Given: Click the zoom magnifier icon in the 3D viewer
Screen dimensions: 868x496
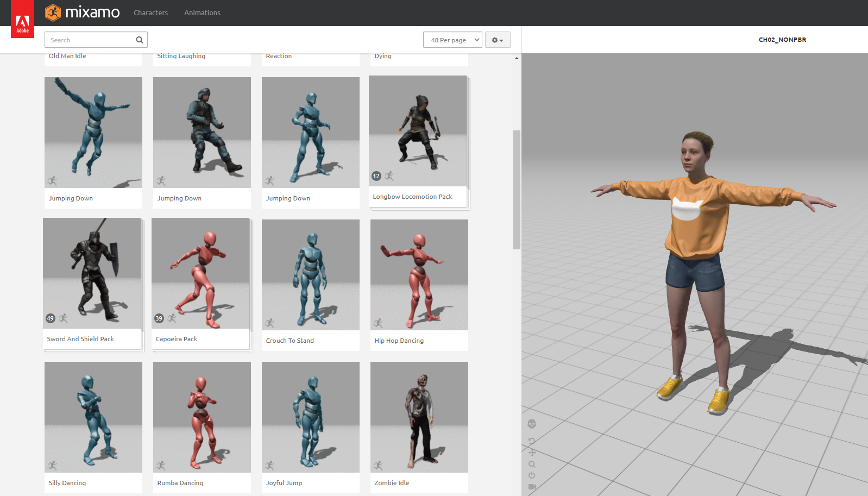Looking at the screenshot, I should (x=532, y=464).
